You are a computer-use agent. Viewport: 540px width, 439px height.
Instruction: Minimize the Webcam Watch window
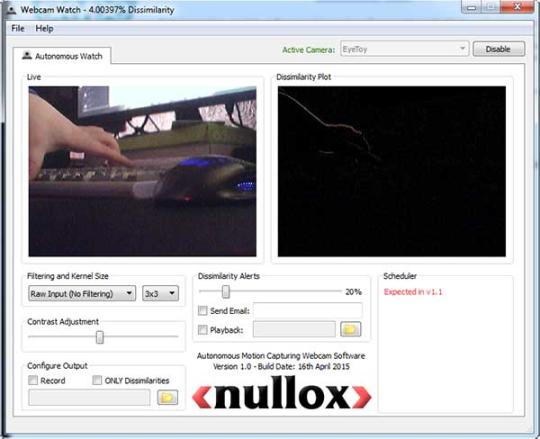pos(471,8)
